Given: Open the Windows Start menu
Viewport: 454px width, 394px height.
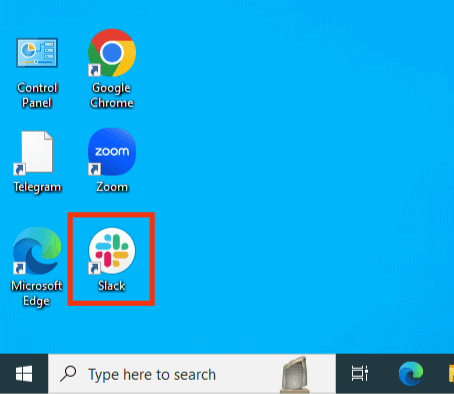Looking at the screenshot, I should (24, 374).
